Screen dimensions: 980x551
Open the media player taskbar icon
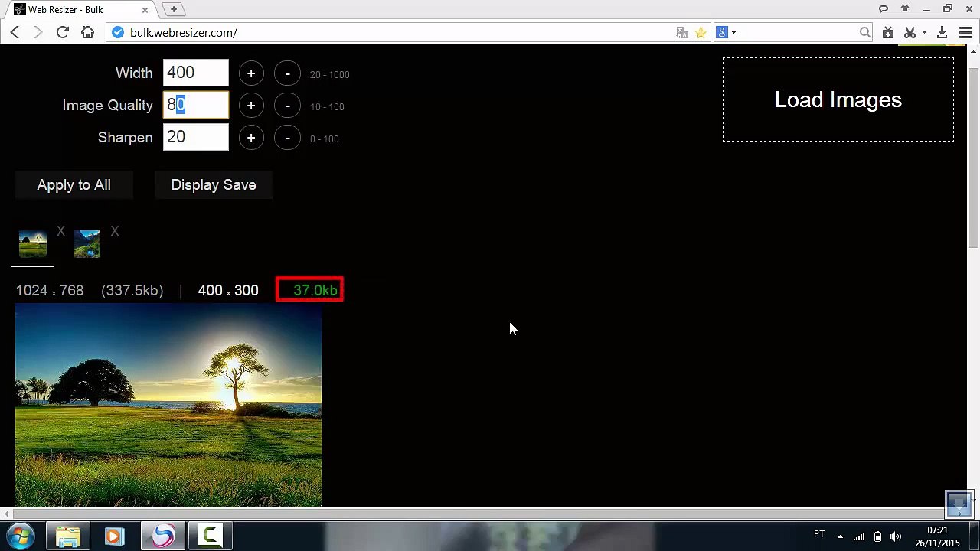click(114, 536)
